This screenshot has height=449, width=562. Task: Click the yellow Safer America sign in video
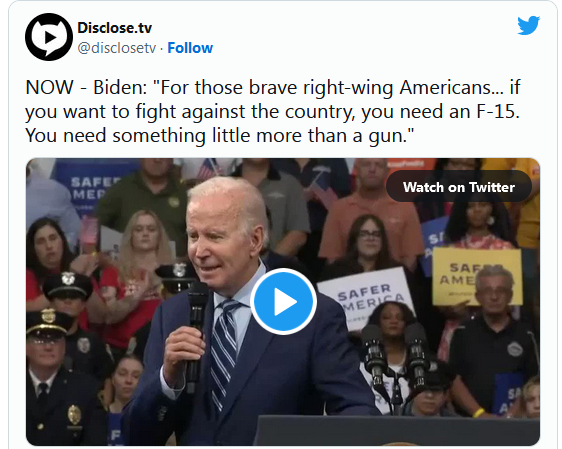point(477,276)
